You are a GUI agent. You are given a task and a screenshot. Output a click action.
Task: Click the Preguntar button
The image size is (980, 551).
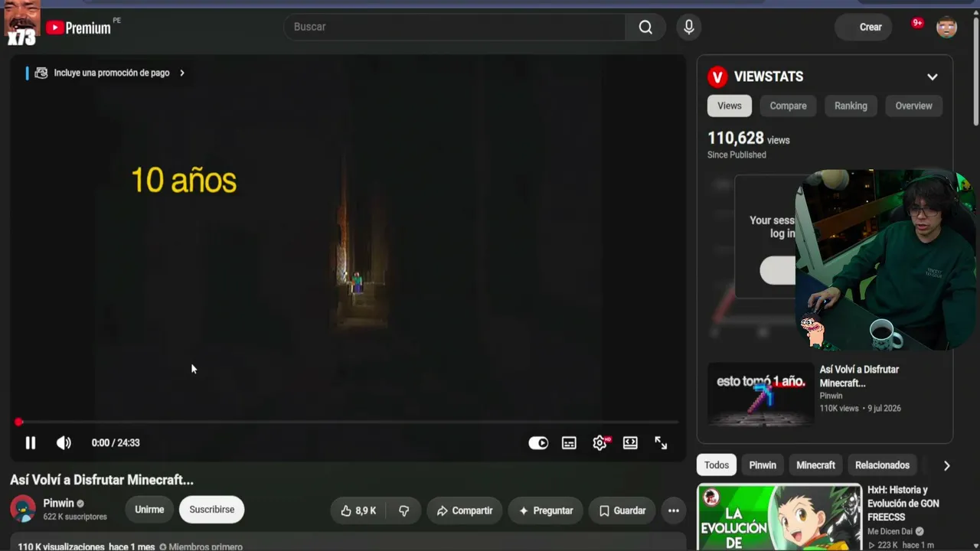[x=546, y=510]
